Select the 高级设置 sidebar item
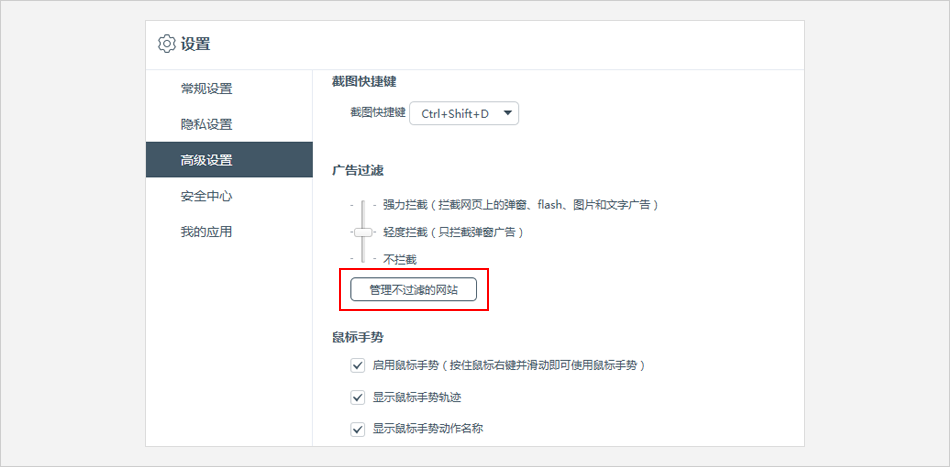Screen dimensions: 950x467 point(206,160)
